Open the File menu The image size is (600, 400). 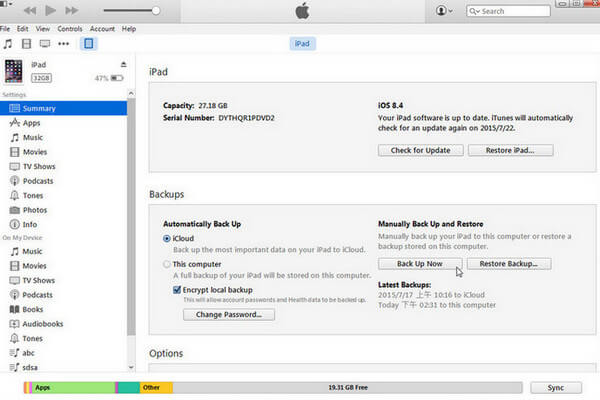pos(5,29)
